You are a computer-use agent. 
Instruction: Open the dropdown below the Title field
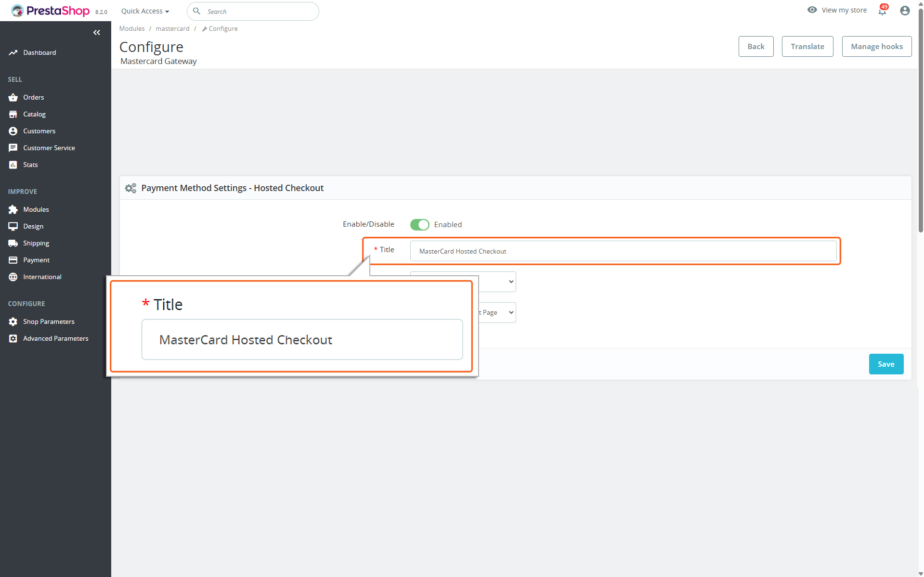tap(496, 282)
